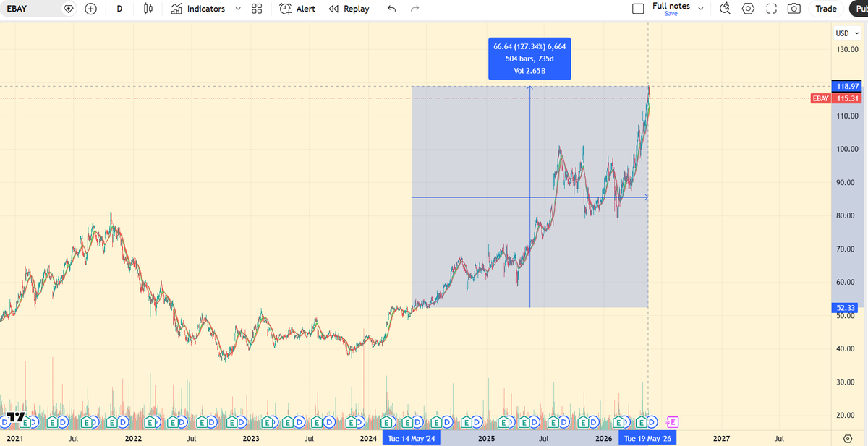This screenshot has height=446, width=868.
Task: Click the 2022 time axis label
Action: point(133,438)
